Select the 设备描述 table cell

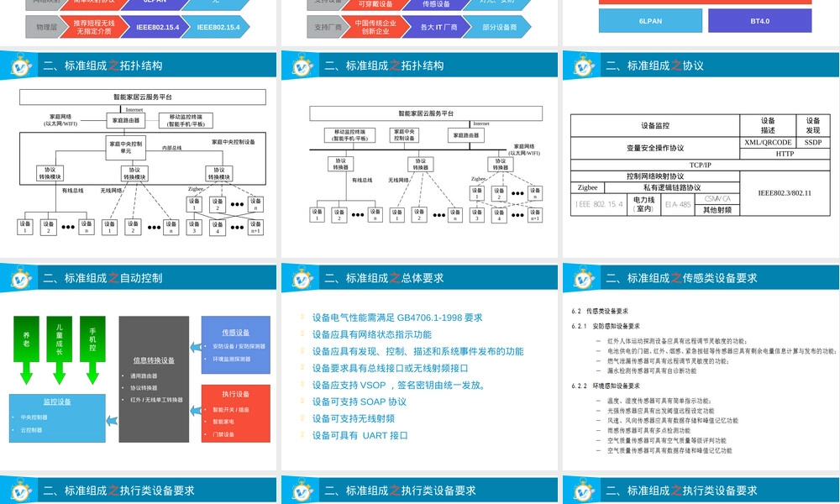tap(768, 125)
